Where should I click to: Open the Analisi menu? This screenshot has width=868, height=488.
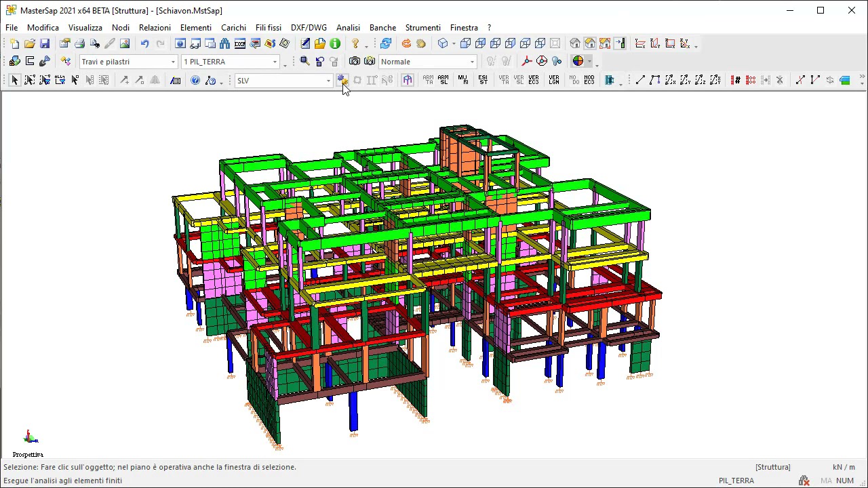[x=348, y=28]
